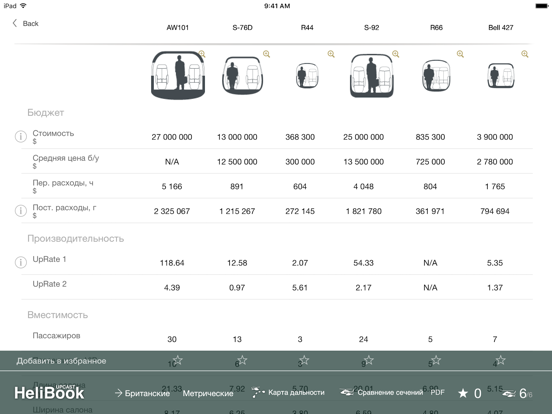Show info for Стоимость row
The width and height of the screenshot is (552, 414).
click(21, 136)
